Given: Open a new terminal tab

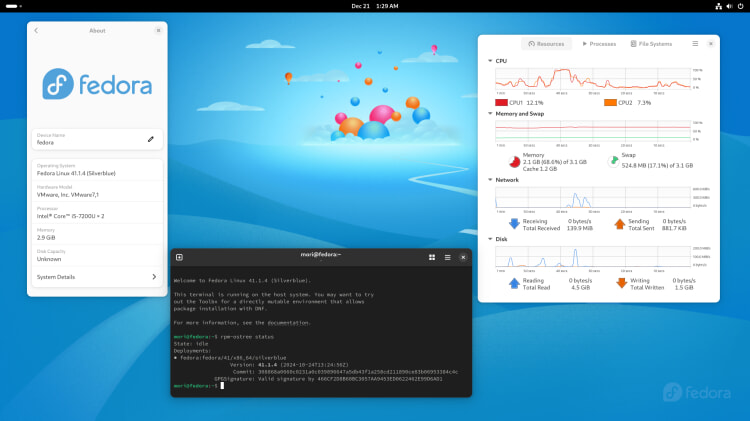Looking at the screenshot, I should click(179, 257).
